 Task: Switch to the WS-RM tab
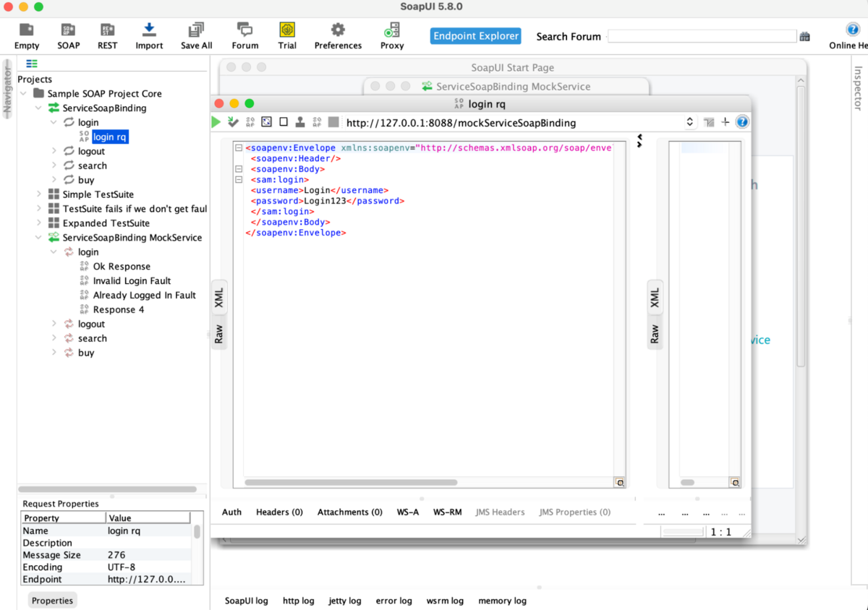(448, 512)
